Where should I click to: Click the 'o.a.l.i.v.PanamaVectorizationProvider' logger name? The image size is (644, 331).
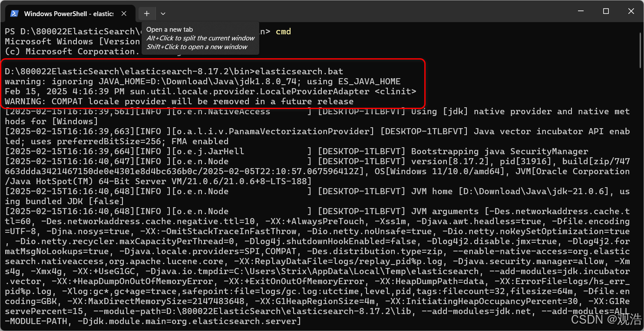pos(273,131)
